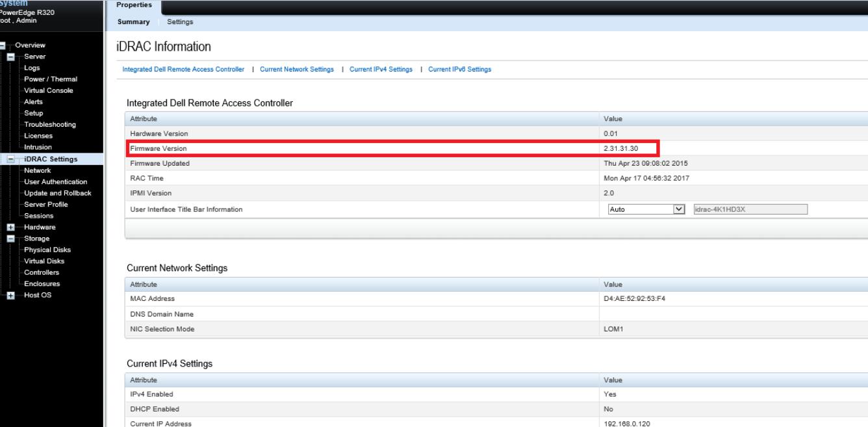
Task: Go to Licenses in the tree
Action: click(38, 136)
